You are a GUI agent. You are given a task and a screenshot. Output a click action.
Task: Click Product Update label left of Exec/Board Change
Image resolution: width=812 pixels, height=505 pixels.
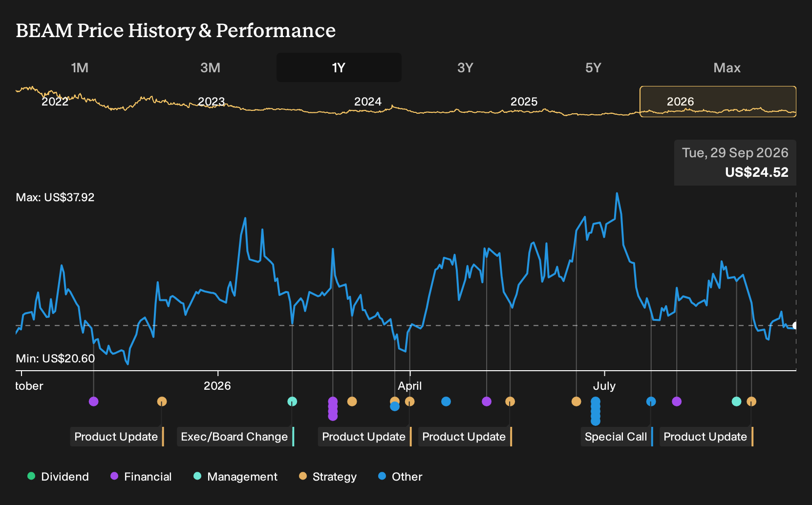[117, 437]
